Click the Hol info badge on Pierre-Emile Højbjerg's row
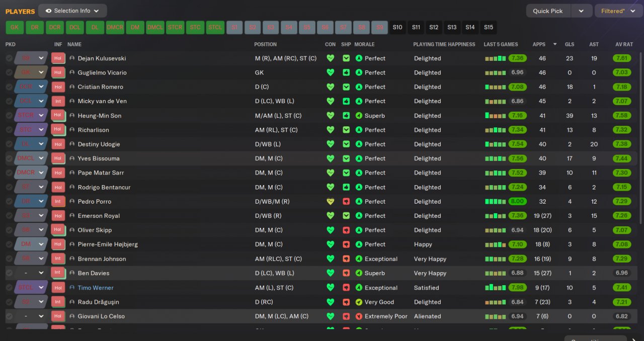 [58, 244]
